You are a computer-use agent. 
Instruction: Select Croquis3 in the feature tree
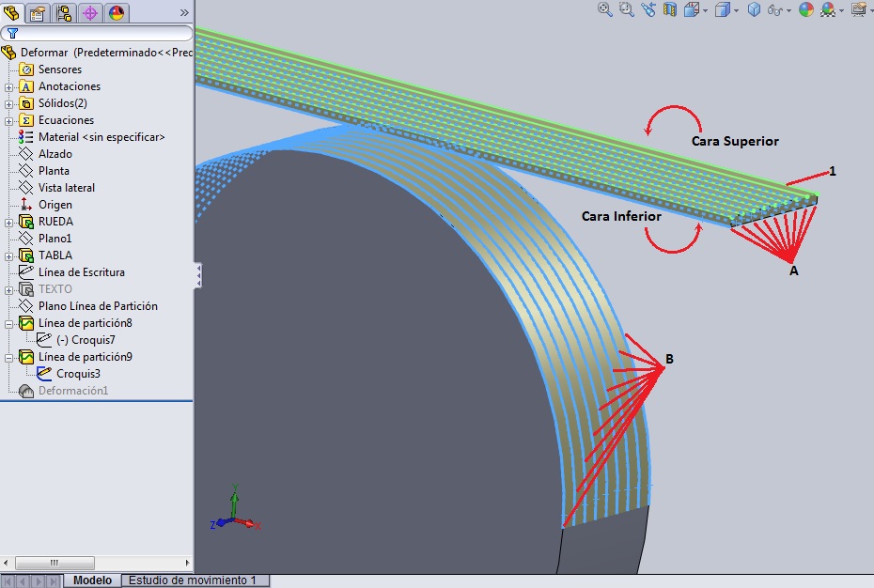coord(78,374)
